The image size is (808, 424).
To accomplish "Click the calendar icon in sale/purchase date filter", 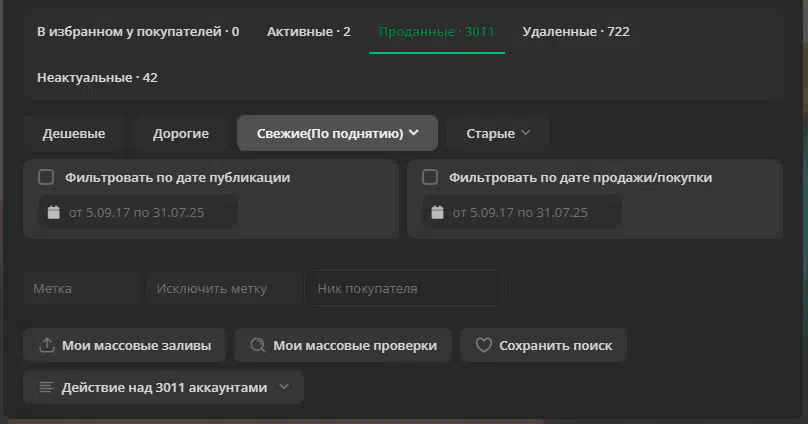I will coord(437,212).
